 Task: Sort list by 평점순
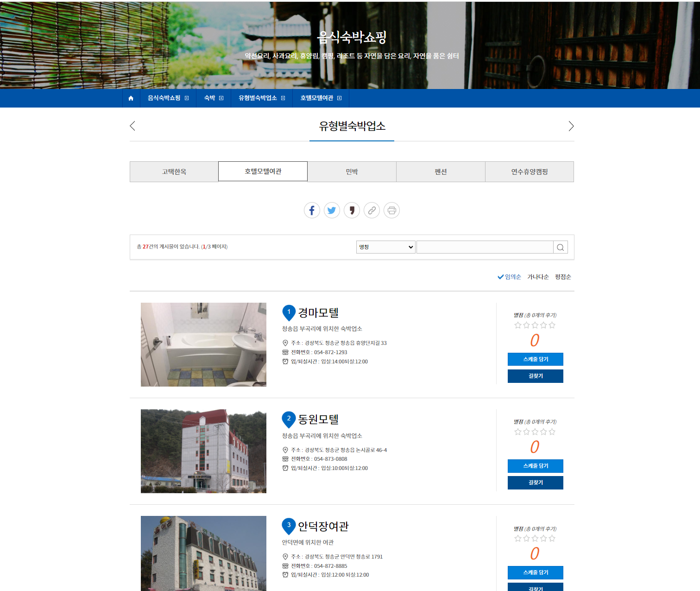coord(563,277)
